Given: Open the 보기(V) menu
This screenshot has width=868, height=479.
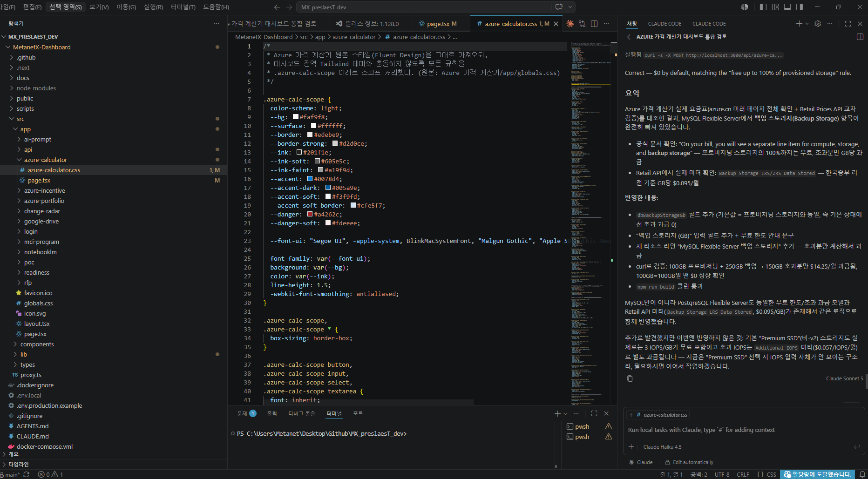Looking at the screenshot, I should (x=99, y=7).
